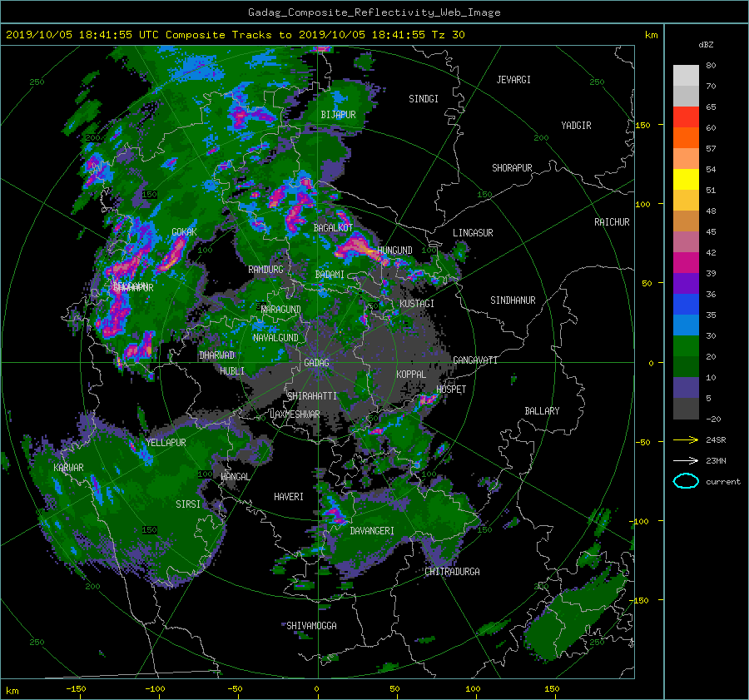Click the cyan current-position ellipse in legend
Viewport: 749px width, 700px height.
tap(686, 481)
